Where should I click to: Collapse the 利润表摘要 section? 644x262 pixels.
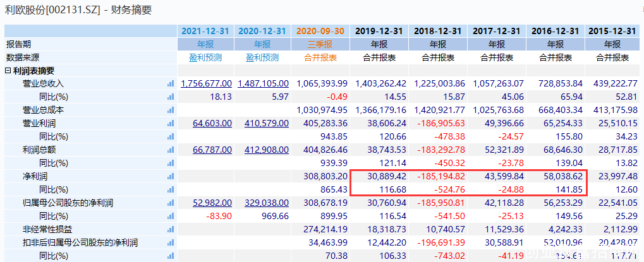8,71
